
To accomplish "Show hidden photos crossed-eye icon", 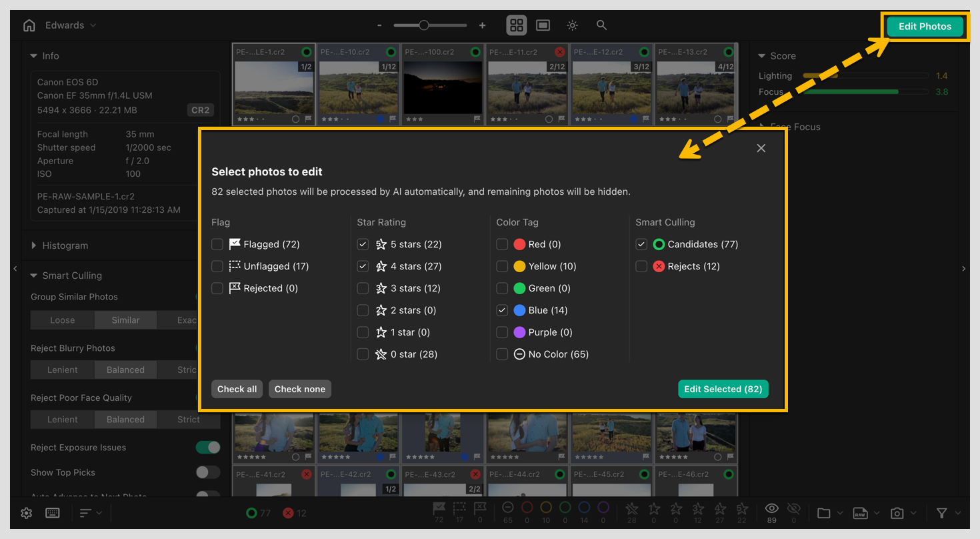I will pos(793,512).
